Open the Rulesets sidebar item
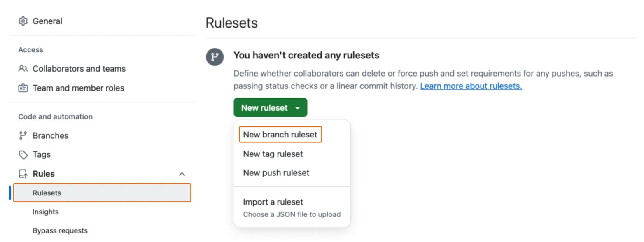Viewport: 644px width, 242px height. point(47,193)
